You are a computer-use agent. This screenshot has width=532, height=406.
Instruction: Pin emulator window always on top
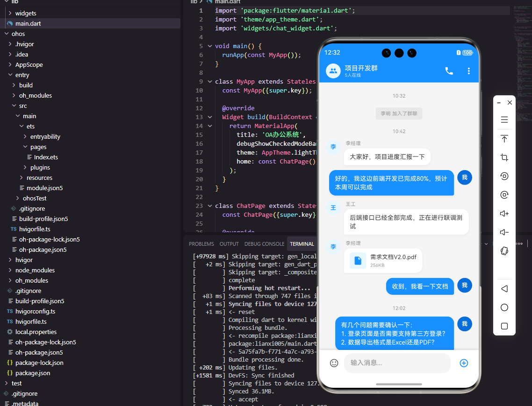click(504, 139)
